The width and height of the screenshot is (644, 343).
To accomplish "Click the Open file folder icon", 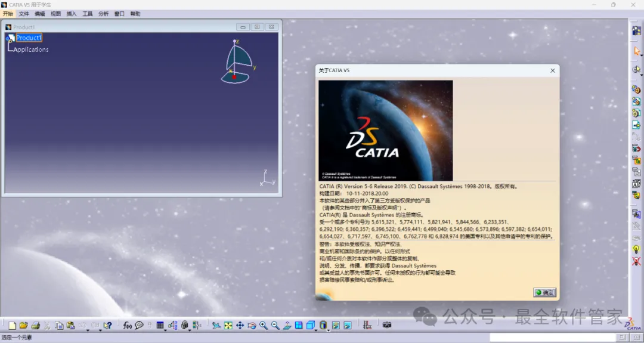I will [23, 325].
